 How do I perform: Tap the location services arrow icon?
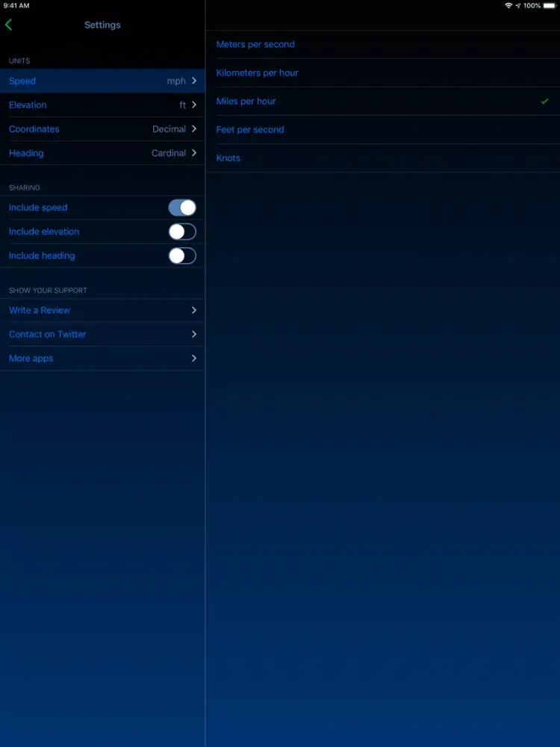(x=518, y=6)
